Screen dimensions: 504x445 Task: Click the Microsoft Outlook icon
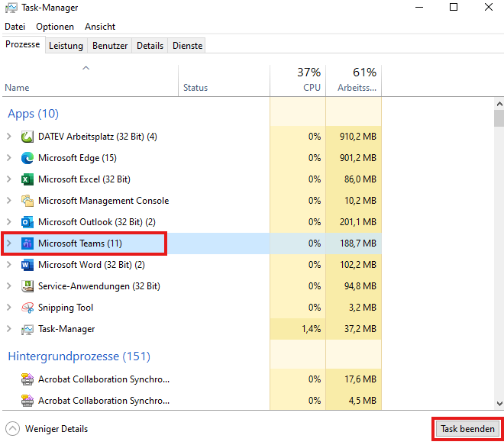coord(27,222)
